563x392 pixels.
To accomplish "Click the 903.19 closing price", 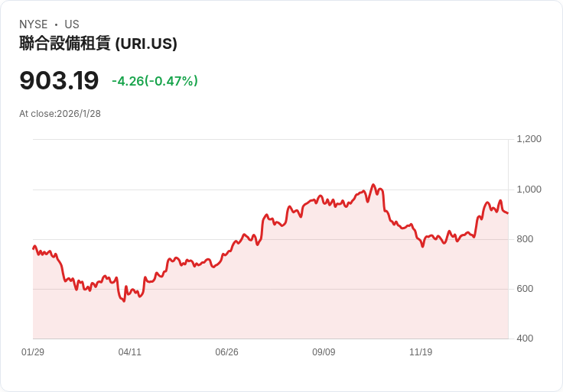I will coord(59,80).
